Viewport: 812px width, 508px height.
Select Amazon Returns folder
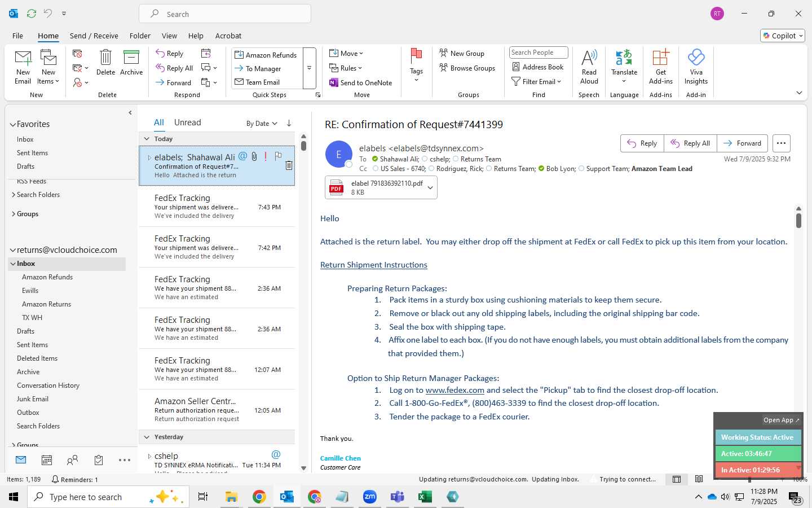tap(46, 304)
